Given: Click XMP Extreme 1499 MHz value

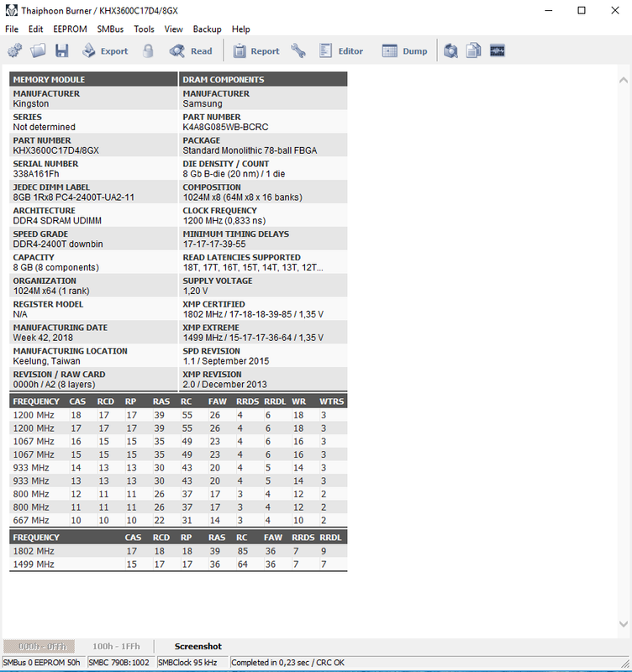Looking at the screenshot, I should click(x=254, y=338).
